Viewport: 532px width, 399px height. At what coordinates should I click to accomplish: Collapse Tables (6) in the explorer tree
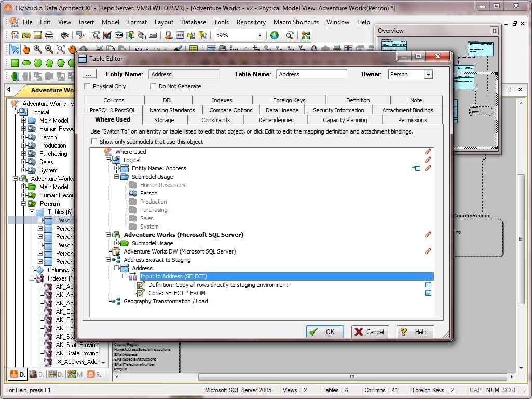coord(32,212)
